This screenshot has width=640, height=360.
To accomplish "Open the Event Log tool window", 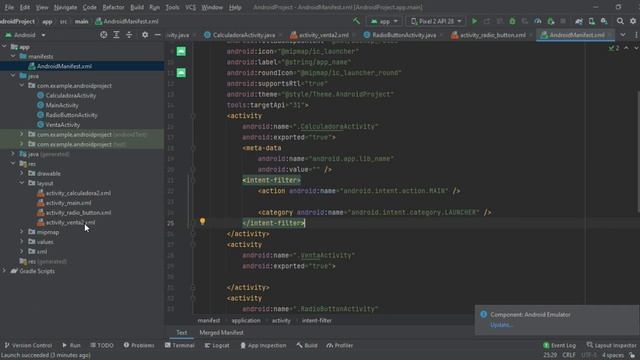I will [x=559, y=345].
